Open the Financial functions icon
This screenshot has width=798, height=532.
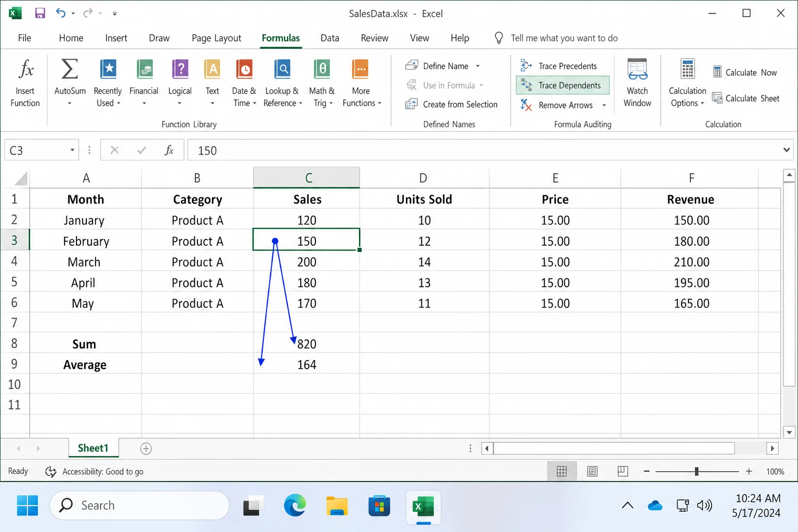click(144, 69)
